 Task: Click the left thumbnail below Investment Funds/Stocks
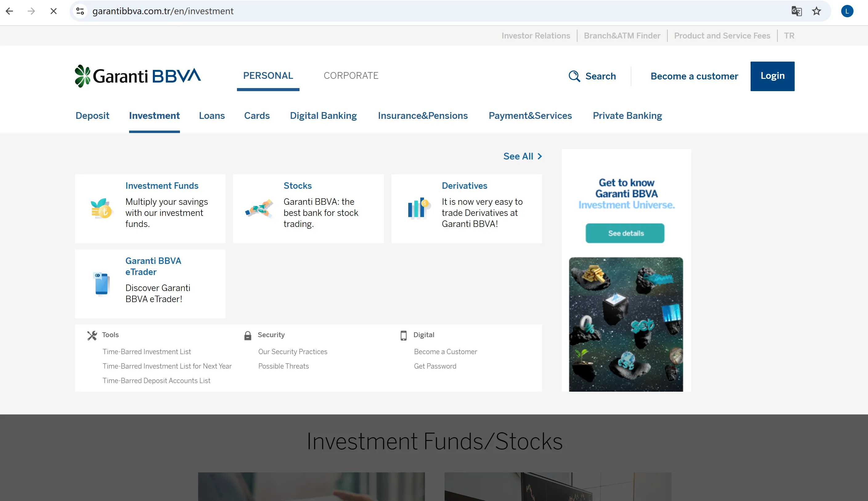tap(311, 487)
